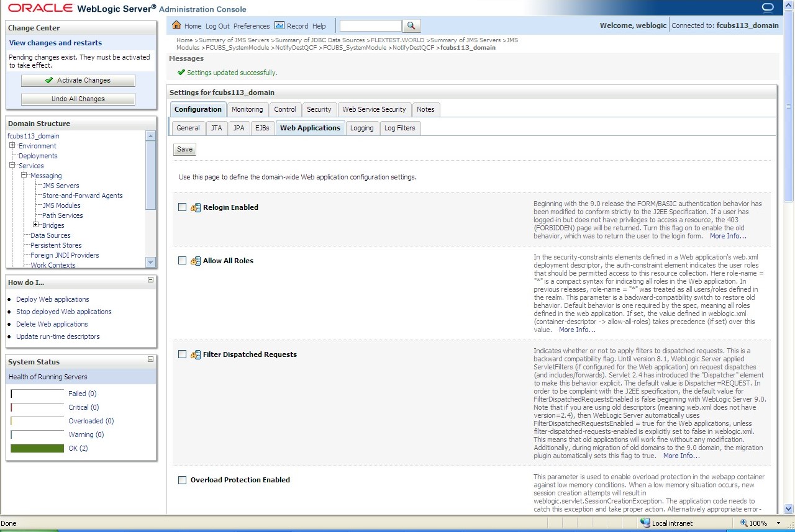Switch to the Monitoring tab
The height and width of the screenshot is (532, 795).
pyautogui.click(x=247, y=109)
